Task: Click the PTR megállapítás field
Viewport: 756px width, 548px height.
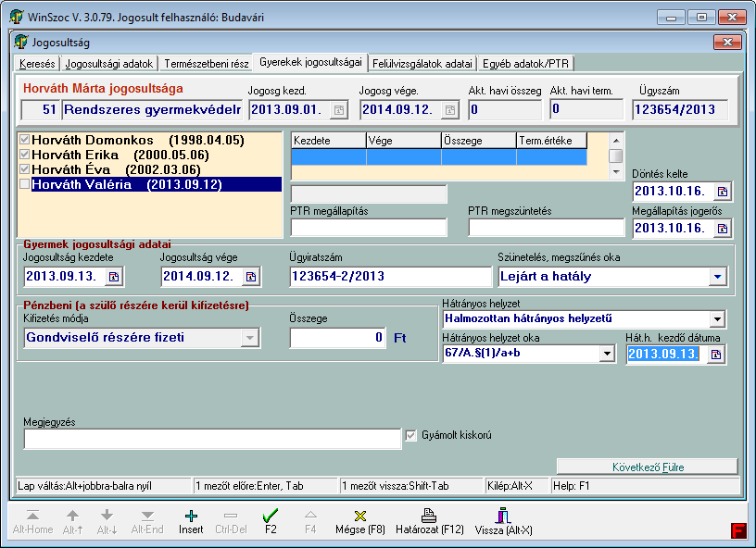Action: point(369,228)
